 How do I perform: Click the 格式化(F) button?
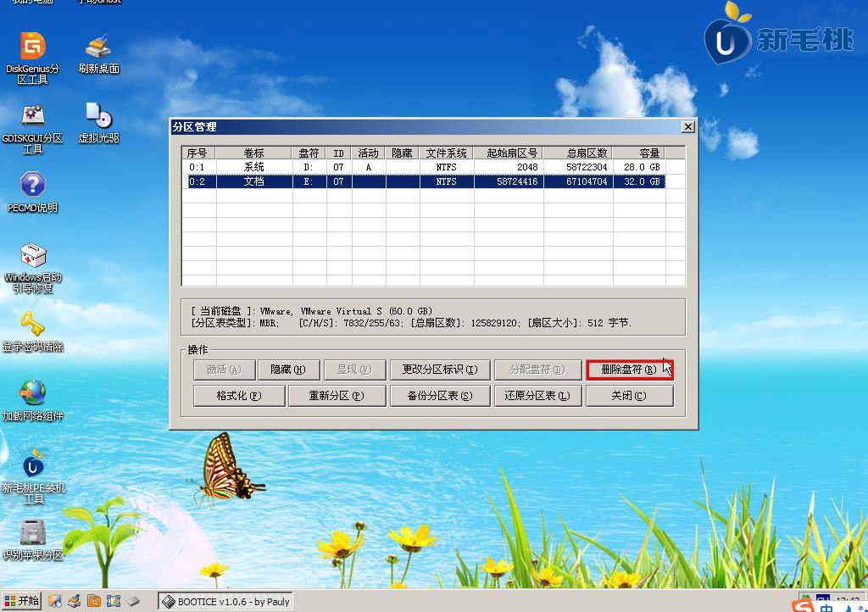coord(239,396)
